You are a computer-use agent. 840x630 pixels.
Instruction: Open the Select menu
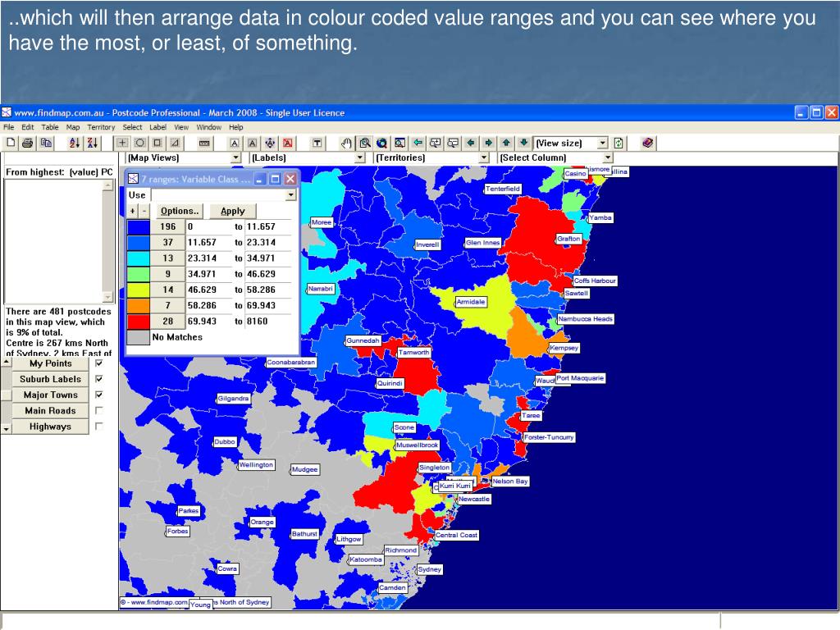click(132, 127)
